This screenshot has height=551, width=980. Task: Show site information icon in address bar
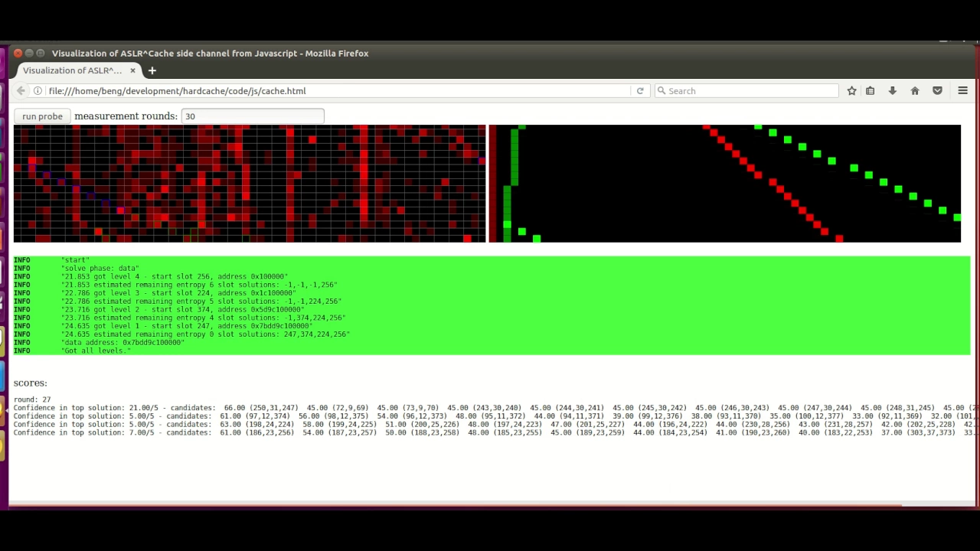coord(38,90)
